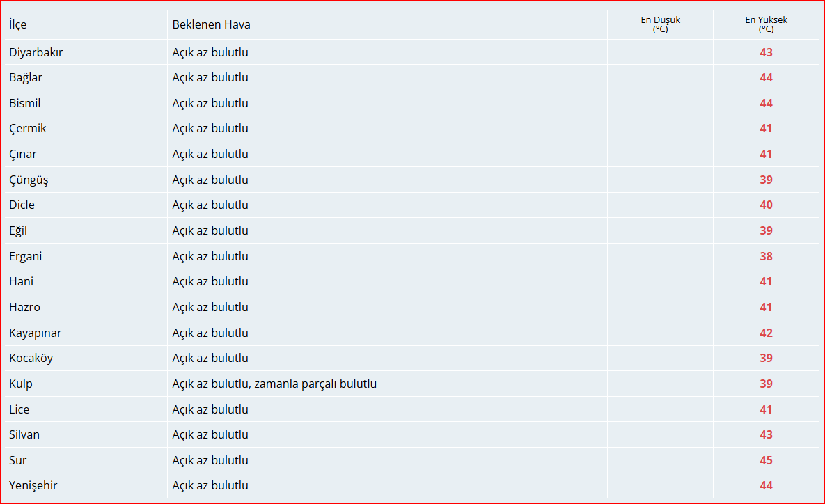This screenshot has width=825, height=504.
Task: Click the Ergani row's high temperature 38
Action: click(x=766, y=256)
